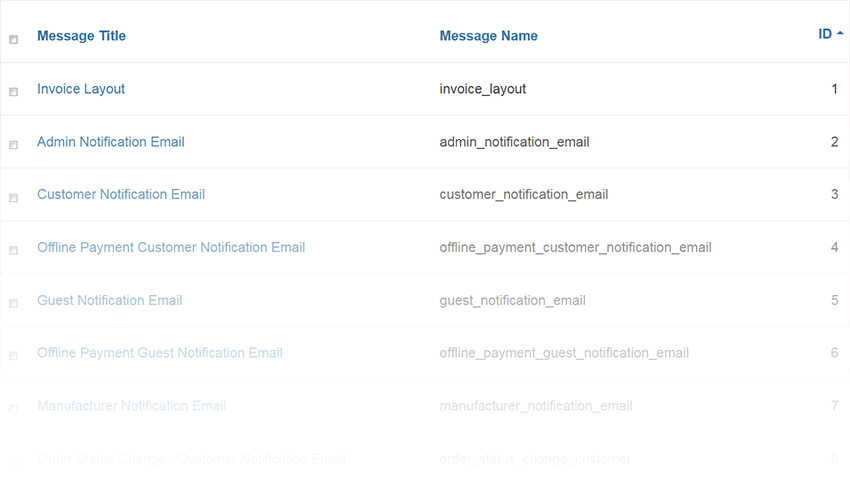Sort by Message Title column header
850x500 pixels.
81,36
